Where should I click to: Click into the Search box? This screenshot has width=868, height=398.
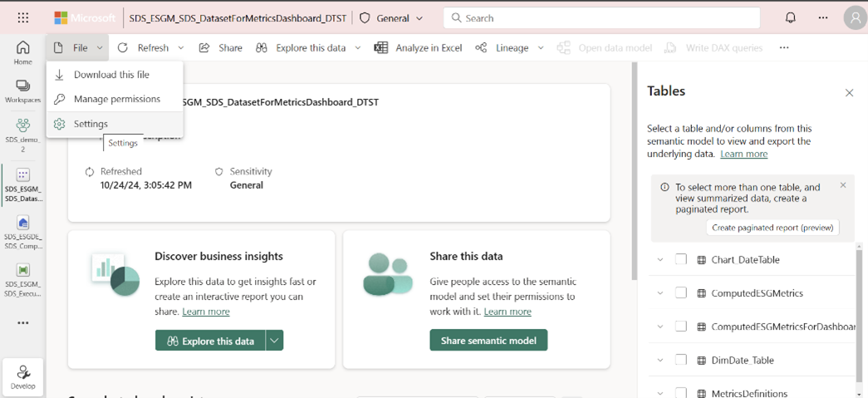[601, 18]
